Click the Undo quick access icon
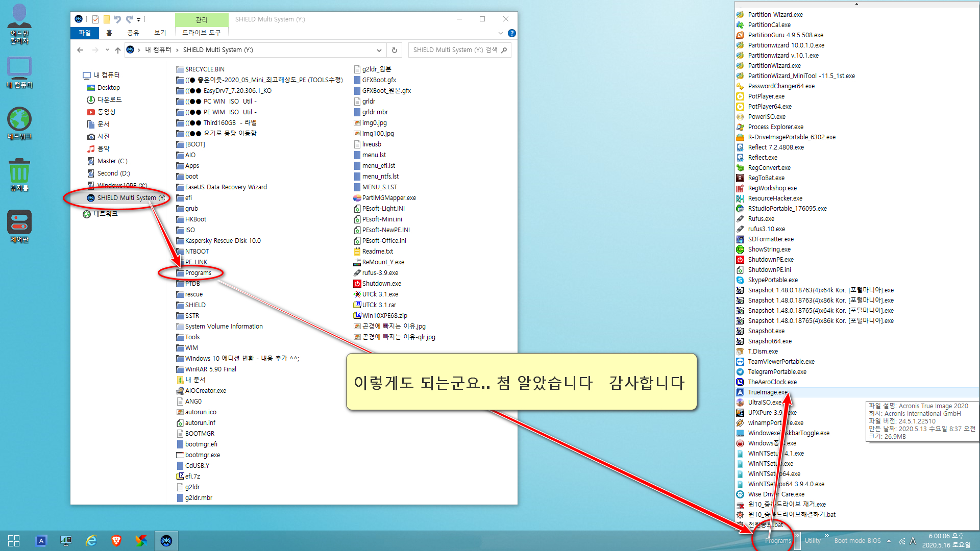 (x=118, y=19)
